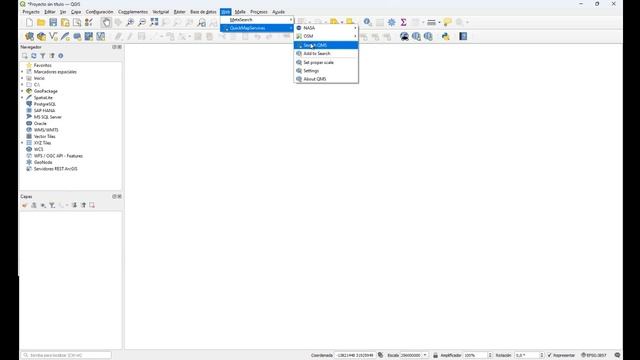Refresh the Navegador browser panel
Screen dimensions: 640x360
(34, 56)
